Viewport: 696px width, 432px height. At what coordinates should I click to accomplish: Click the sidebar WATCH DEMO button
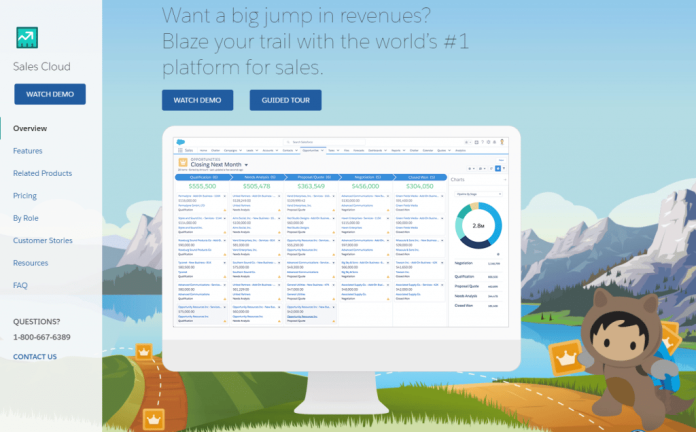click(50, 94)
